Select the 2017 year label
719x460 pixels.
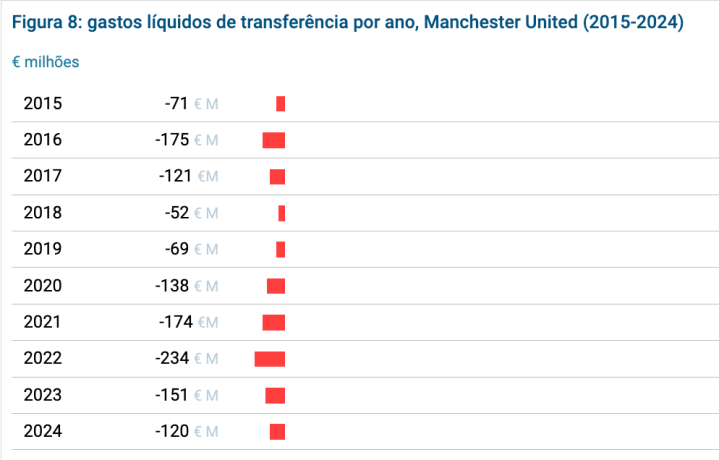coord(43,176)
